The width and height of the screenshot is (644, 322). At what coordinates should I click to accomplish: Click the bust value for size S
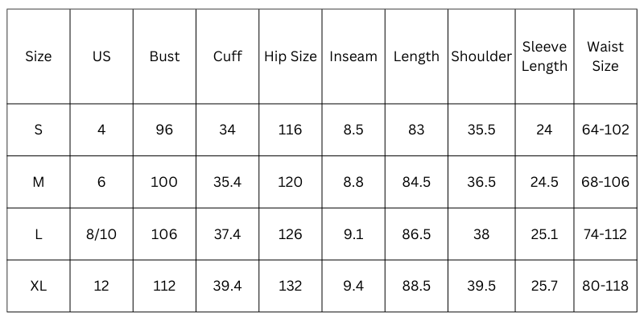pyautogui.click(x=164, y=130)
